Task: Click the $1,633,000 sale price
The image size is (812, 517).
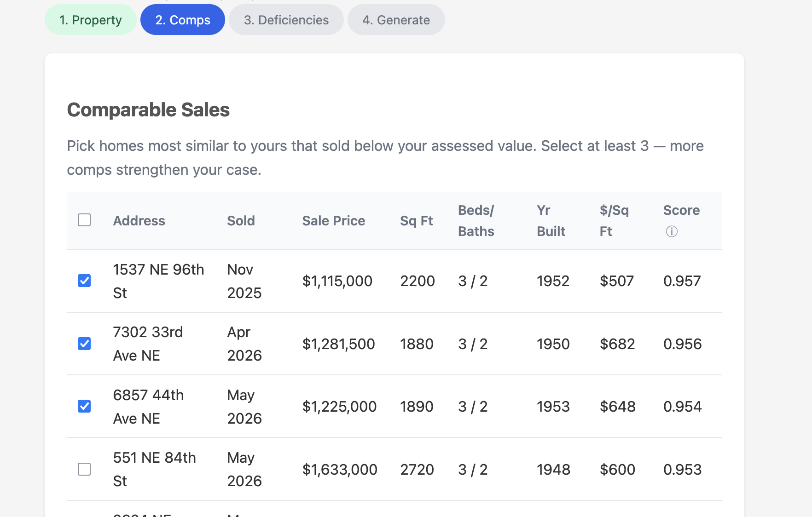Action: 340,470
